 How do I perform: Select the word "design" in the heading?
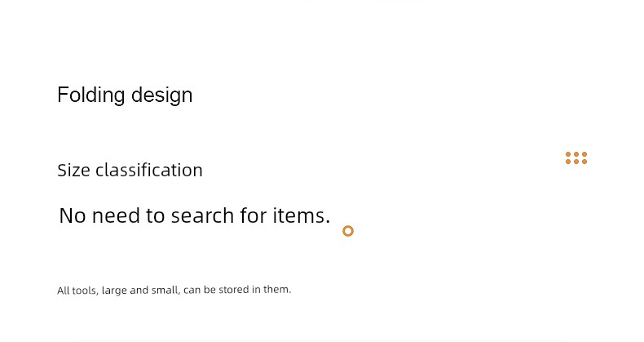(162, 95)
